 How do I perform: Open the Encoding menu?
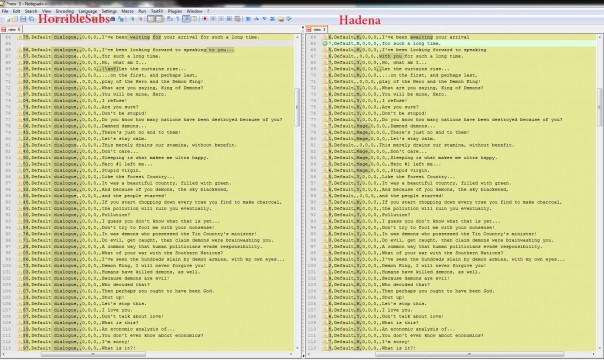click(x=65, y=11)
